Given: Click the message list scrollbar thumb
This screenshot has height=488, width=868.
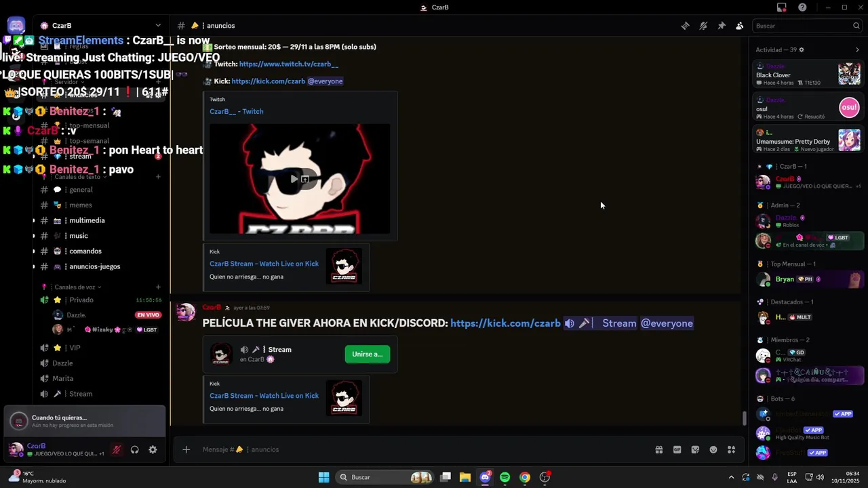Looking at the screenshot, I should tap(744, 418).
